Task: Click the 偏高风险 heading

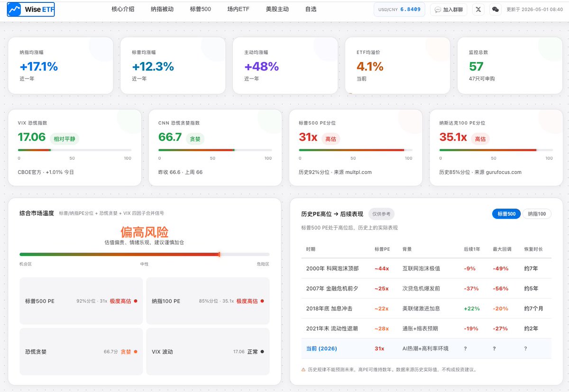Action: pyautogui.click(x=144, y=232)
